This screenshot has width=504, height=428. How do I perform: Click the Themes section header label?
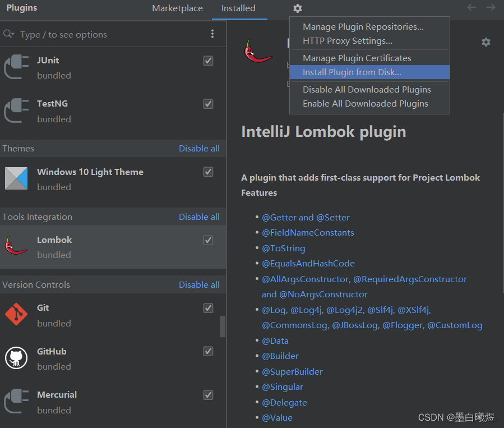[x=19, y=149]
